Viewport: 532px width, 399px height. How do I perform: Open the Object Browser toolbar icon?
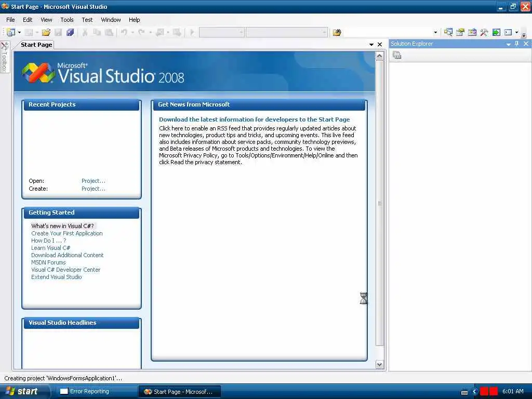point(472,33)
